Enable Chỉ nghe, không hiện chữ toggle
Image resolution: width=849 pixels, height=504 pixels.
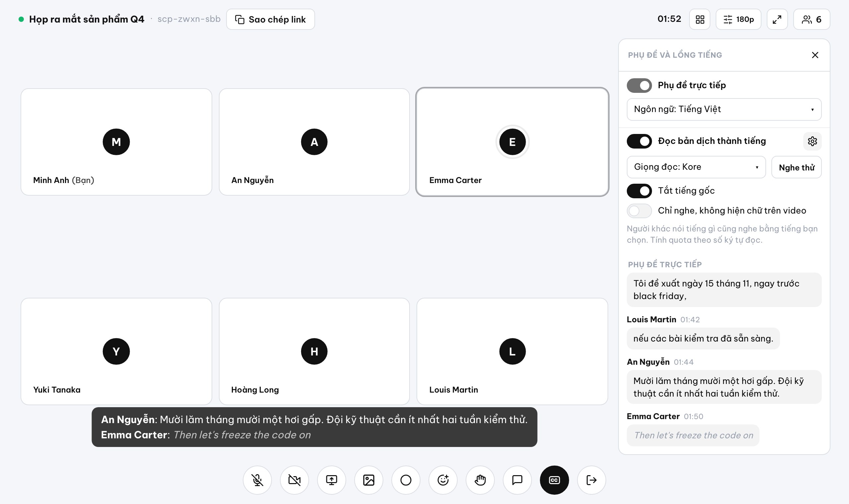[639, 211]
